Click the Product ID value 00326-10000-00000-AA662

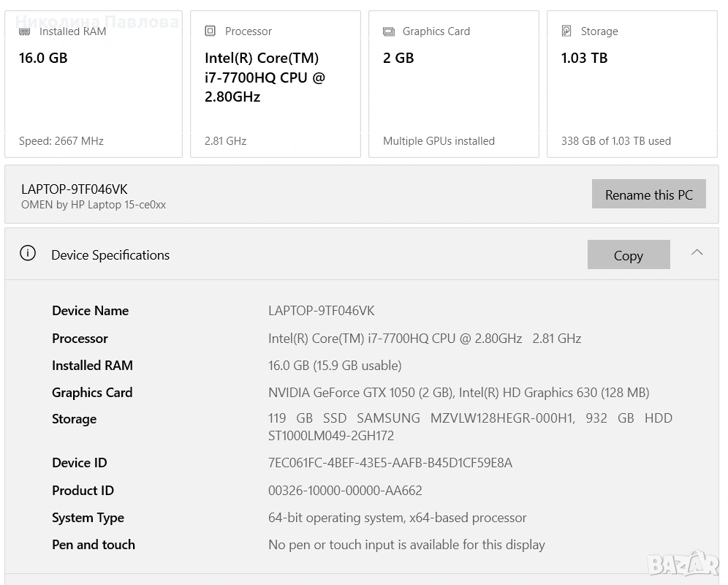pos(345,491)
